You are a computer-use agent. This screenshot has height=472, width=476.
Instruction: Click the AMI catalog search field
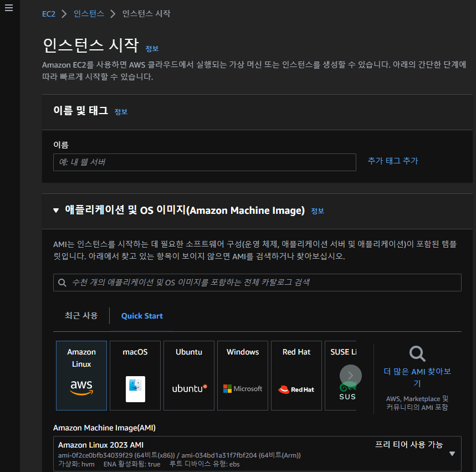[258, 283]
